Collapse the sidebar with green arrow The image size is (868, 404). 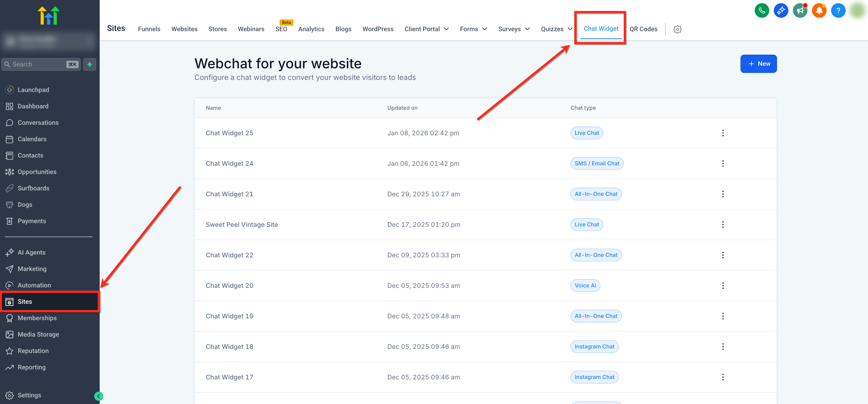point(99,396)
